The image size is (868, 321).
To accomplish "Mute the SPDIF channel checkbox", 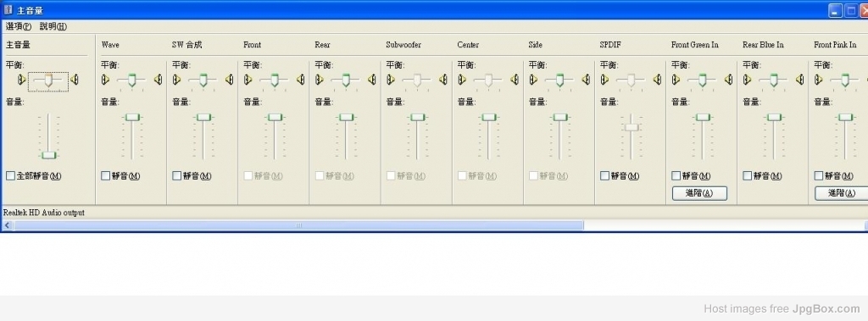I will pyautogui.click(x=605, y=176).
